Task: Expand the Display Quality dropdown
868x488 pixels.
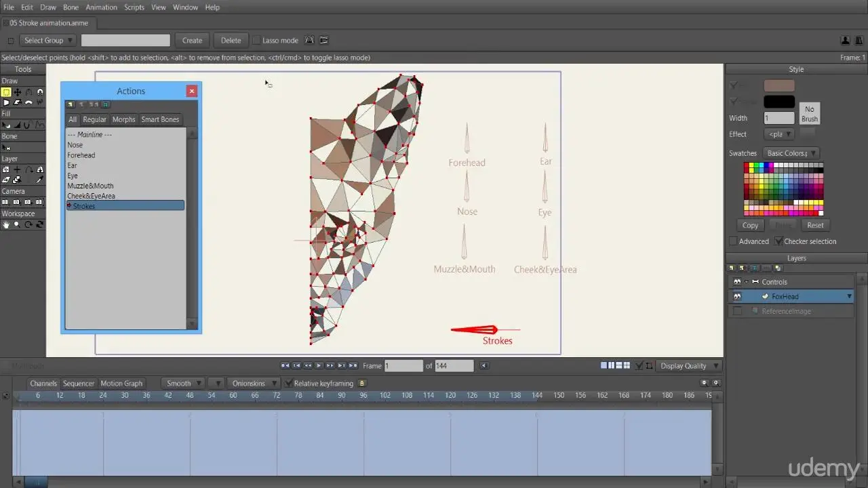Action: click(688, 366)
